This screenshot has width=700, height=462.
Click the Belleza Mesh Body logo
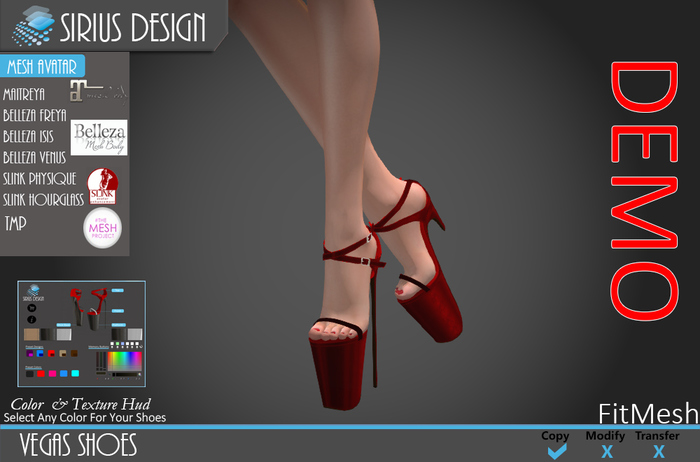[99, 137]
